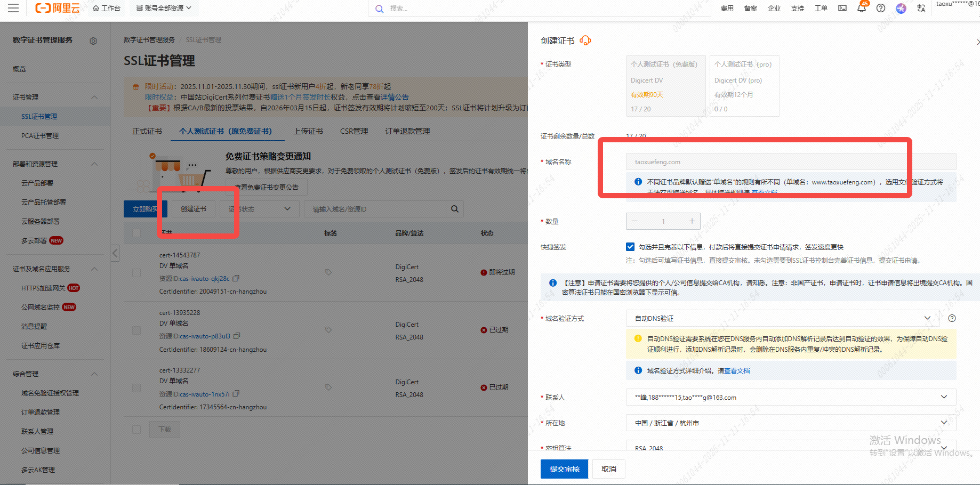The image size is (980, 485).
Task: Click the 取消 cancel button
Action: (608, 469)
